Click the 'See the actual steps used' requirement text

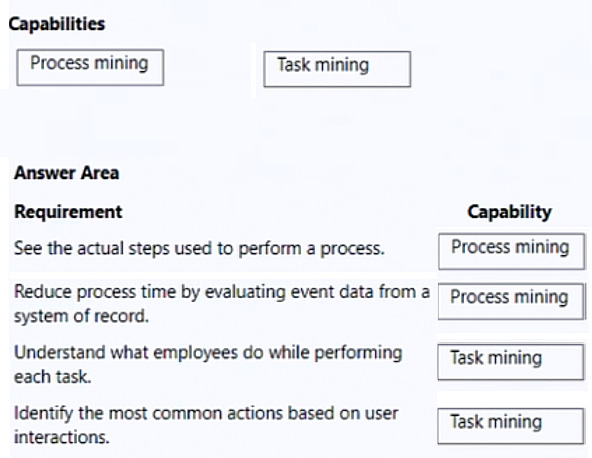pyautogui.click(x=199, y=248)
